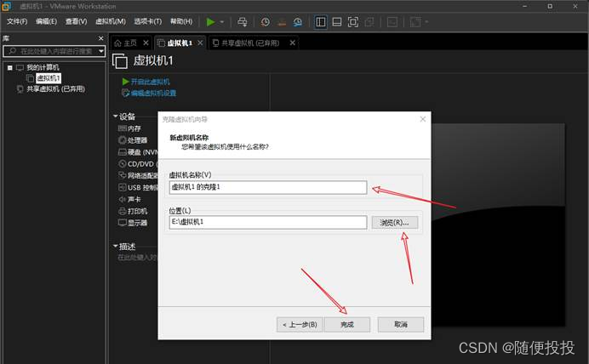Screen dimensions: 589x364
Task: Open the 编辑(E) menu
Action: 46,21
